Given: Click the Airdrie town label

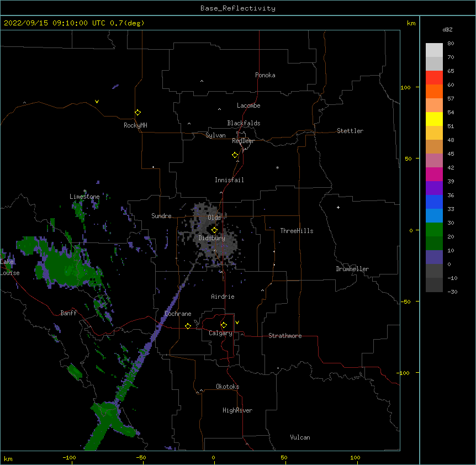Looking at the screenshot, I should [x=223, y=297].
